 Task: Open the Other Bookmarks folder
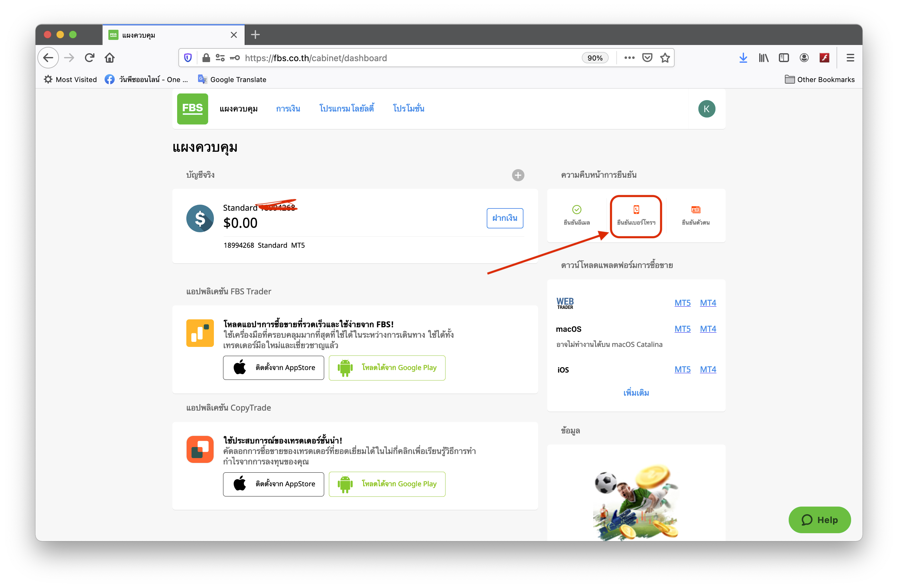point(819,80)
